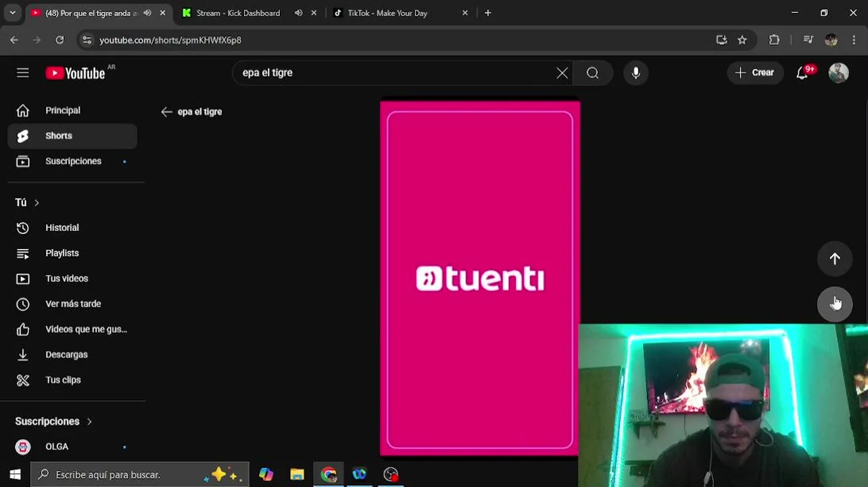Reload the page
The height and width of the screenshot is (487, 868).
click(x=59, y=40)
